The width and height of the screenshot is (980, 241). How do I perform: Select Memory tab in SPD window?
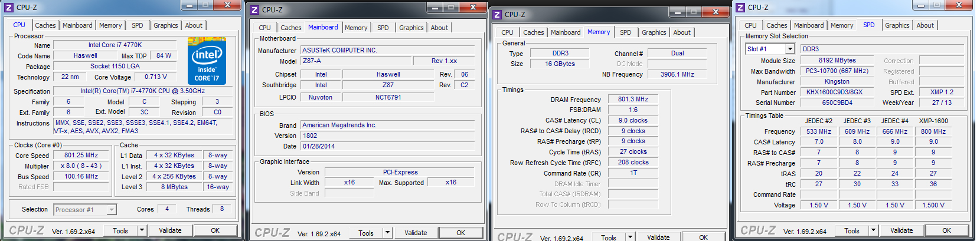pos(842,25)
